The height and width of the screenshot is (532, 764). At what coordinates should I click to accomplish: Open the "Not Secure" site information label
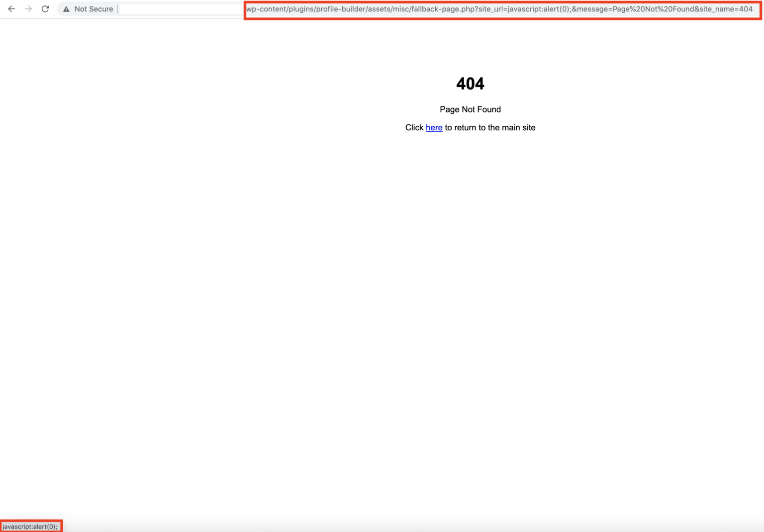94,8
